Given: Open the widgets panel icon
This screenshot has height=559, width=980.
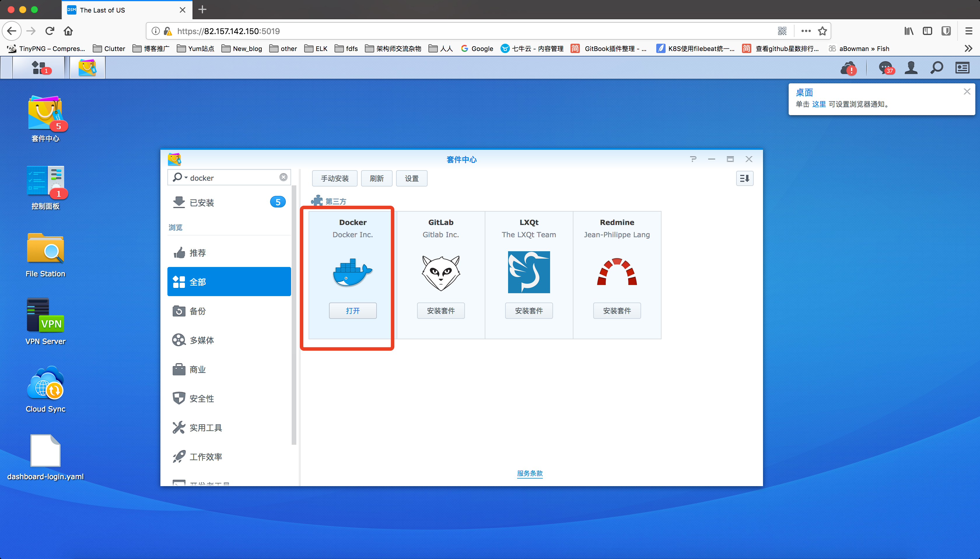Looking at the screenshot, I should tap(962, 68).
